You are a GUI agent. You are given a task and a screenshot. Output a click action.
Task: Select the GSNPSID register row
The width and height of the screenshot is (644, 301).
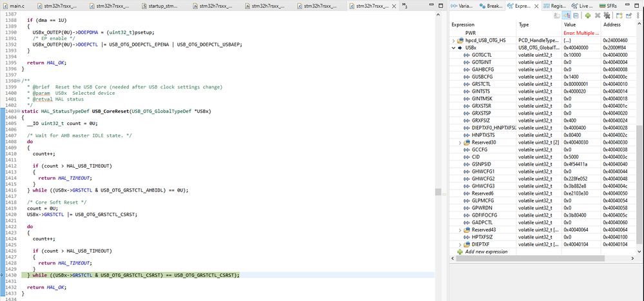click(543, 164)
